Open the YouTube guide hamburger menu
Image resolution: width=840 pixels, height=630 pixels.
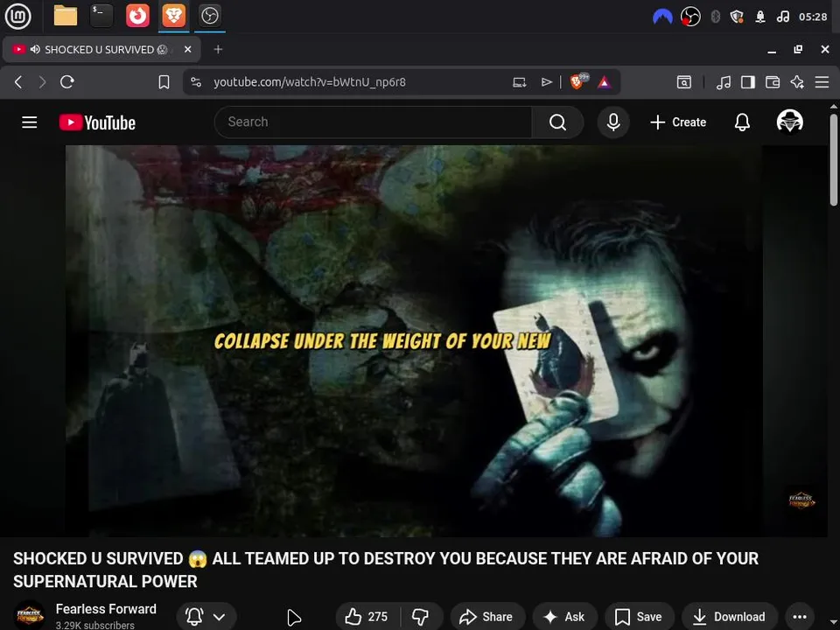pos(30,122)
